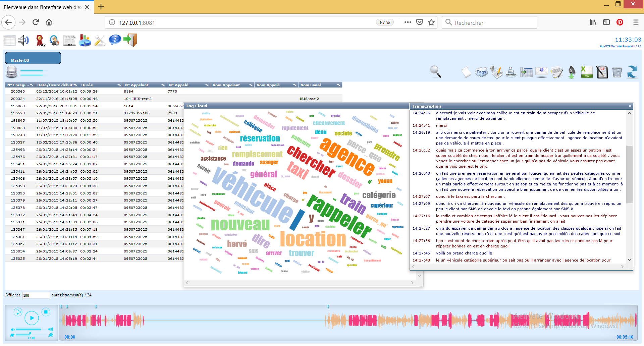Select recording row 196868

[x=95, y=106]
